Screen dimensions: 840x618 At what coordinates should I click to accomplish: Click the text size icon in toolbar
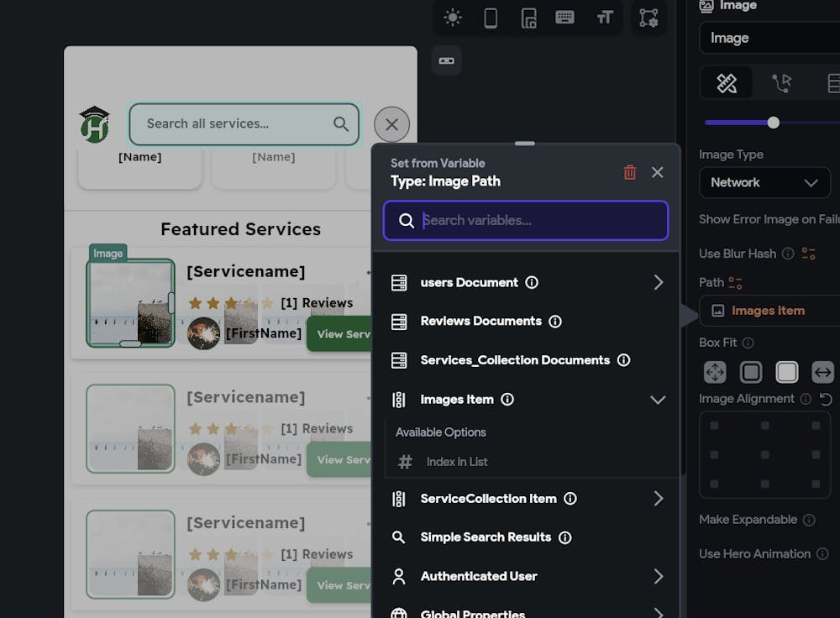605,18
